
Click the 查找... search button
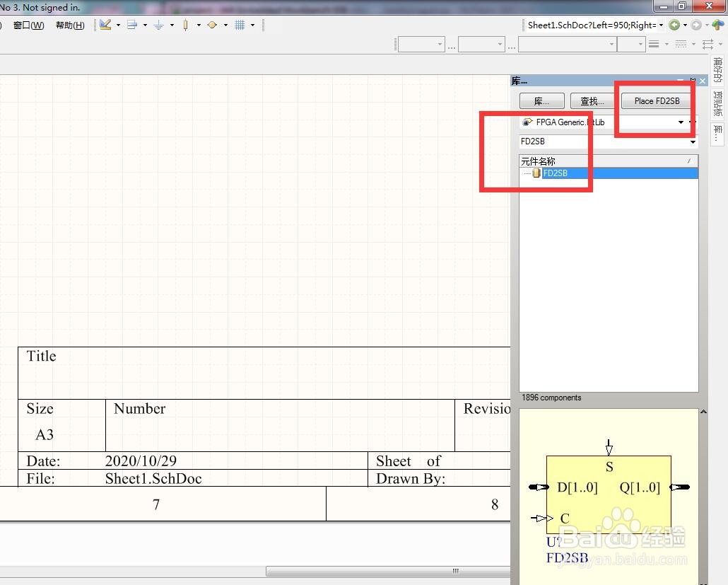[x=592, y=101]
